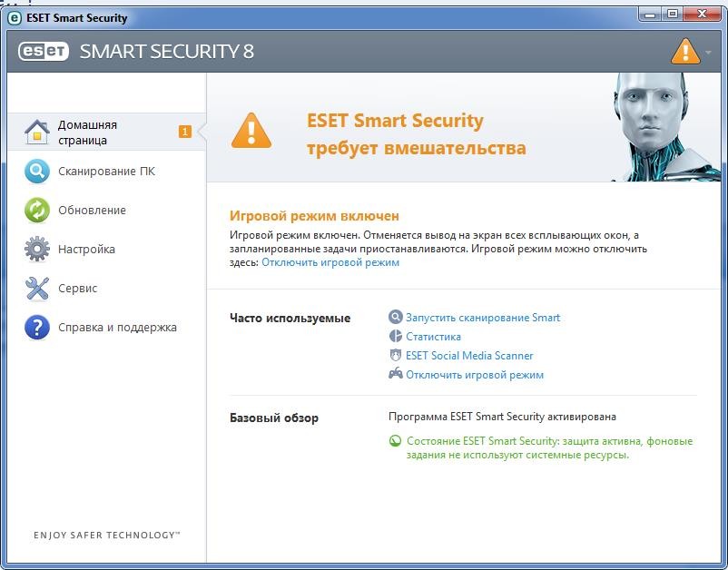Click the Social Media Scanner shield icon
The width and height of the screenshot is (728, 570).
point(395,356)
